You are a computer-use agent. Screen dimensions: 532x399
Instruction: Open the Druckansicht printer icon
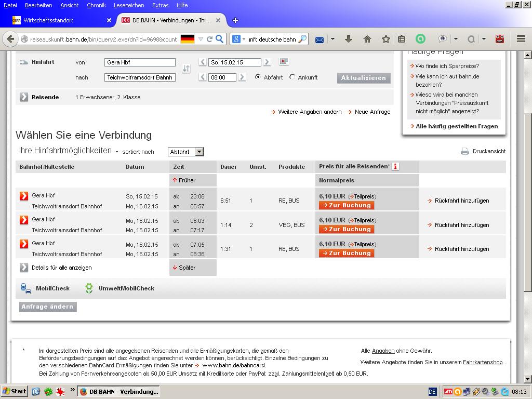coord(465,151)
